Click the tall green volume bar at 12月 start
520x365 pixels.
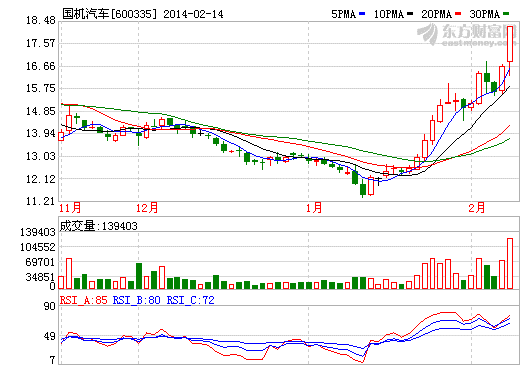click(x=139, y=276)
